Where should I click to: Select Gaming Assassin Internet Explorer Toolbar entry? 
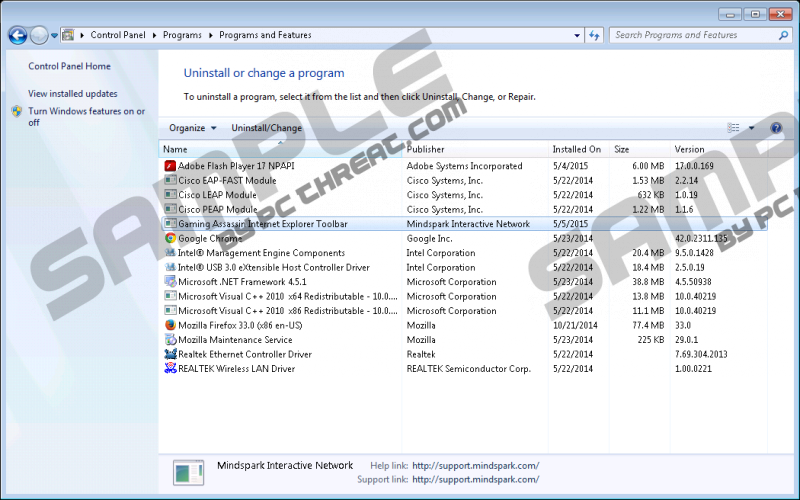point(263,224)
